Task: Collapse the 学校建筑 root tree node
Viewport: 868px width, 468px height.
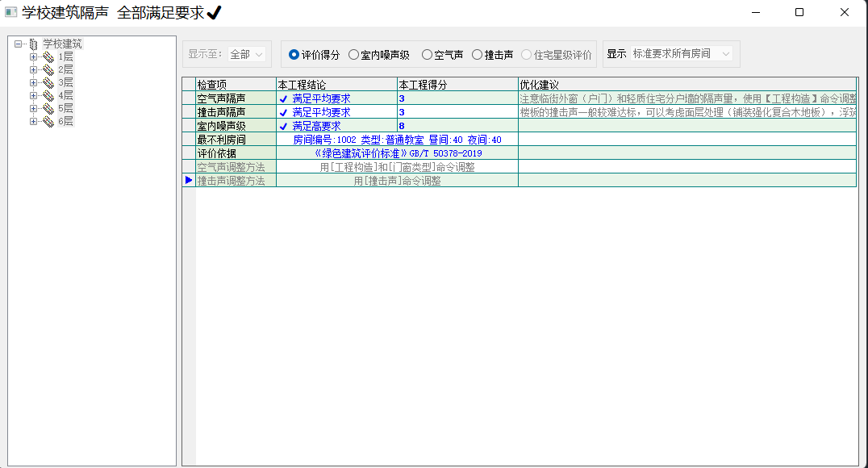Action: (19, 44)
